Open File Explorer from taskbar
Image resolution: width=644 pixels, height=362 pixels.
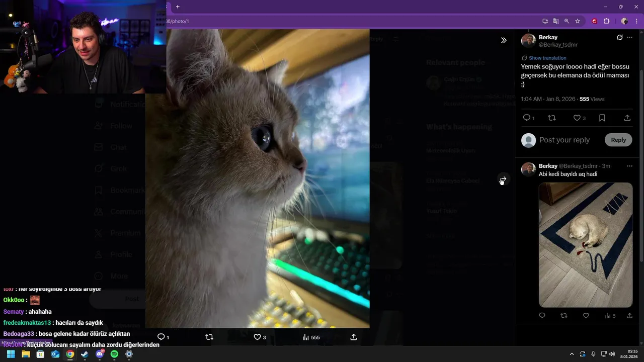(26, 354)
